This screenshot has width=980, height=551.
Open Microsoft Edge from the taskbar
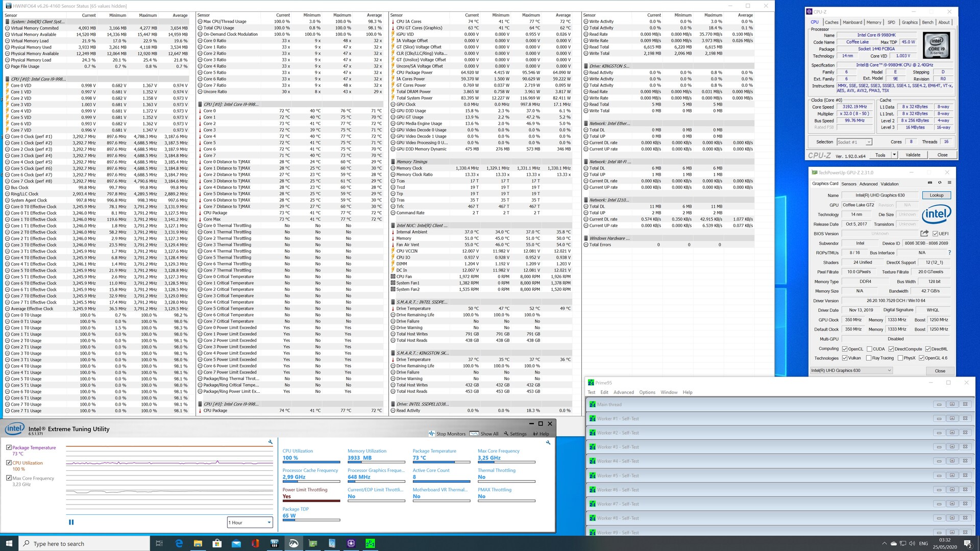tap(179, 543)
